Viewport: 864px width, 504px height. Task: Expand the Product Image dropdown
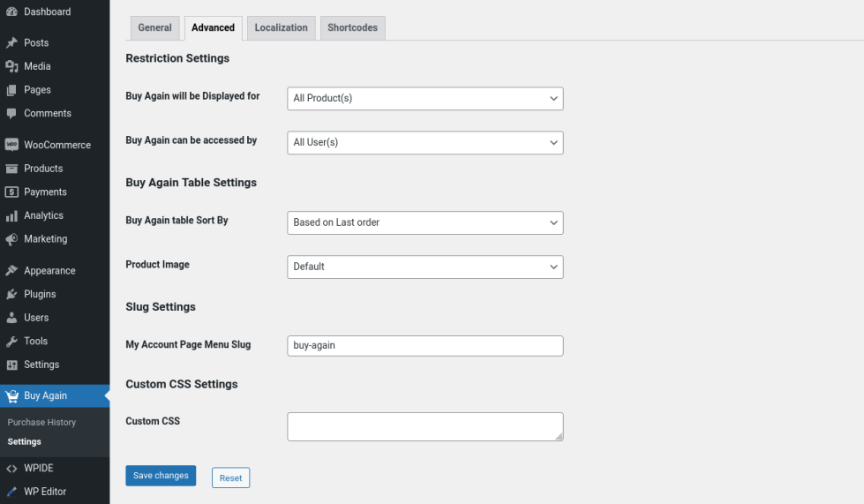click(424, 267)
